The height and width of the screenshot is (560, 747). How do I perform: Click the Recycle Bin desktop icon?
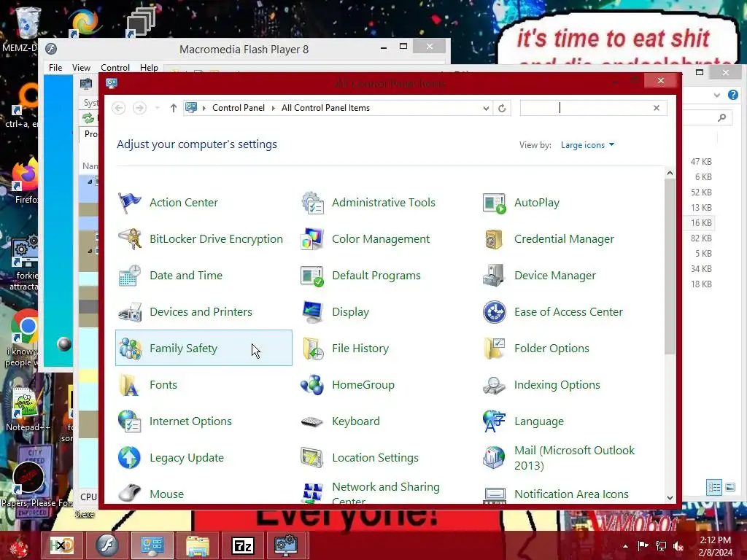point(27,23)
